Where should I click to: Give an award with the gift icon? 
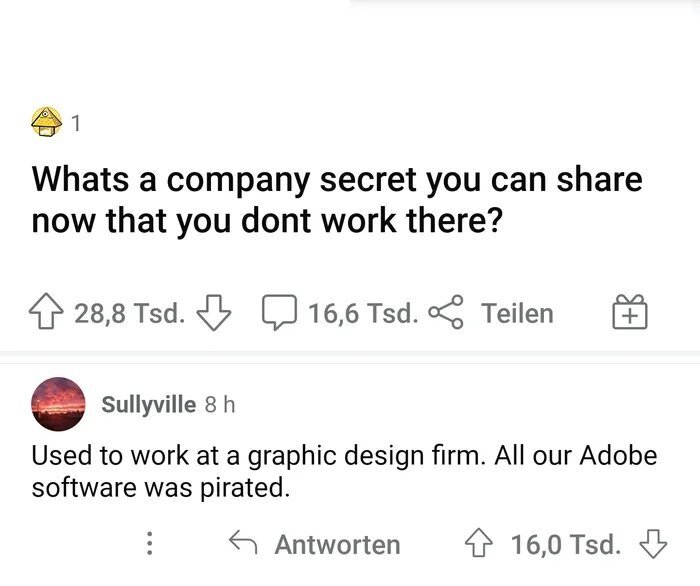coord(630,314)
